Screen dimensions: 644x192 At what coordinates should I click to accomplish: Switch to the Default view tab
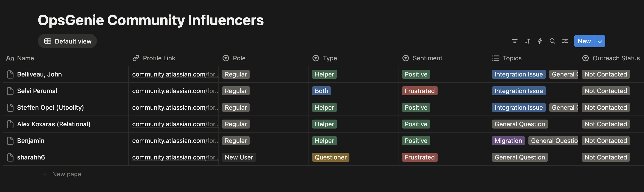[x=67, y=41]
